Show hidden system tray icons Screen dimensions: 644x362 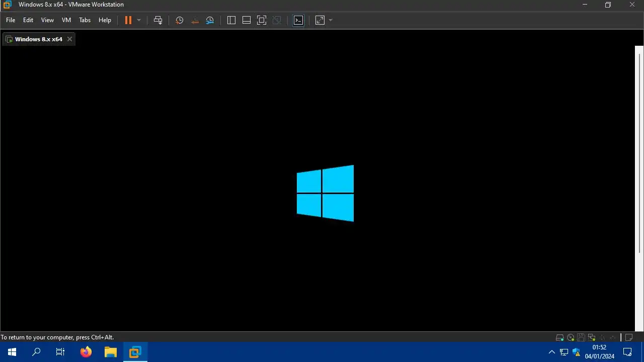click(x=552, y=352)
